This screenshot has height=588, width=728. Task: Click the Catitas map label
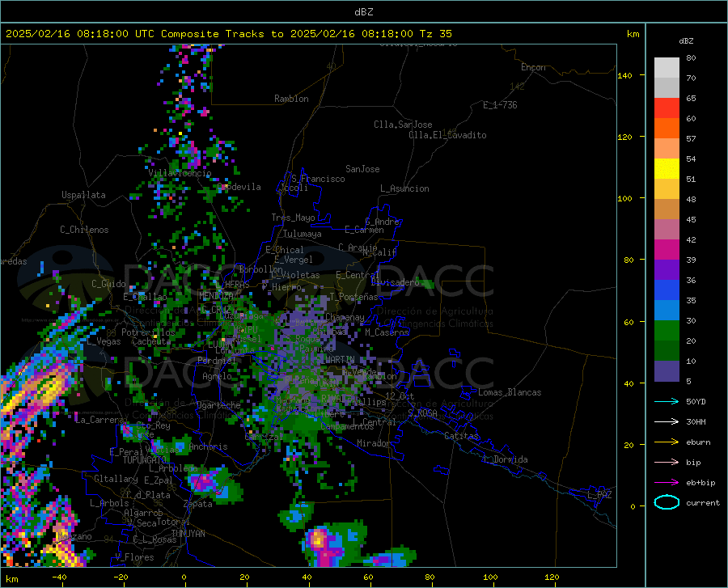(x=462, y=436)
